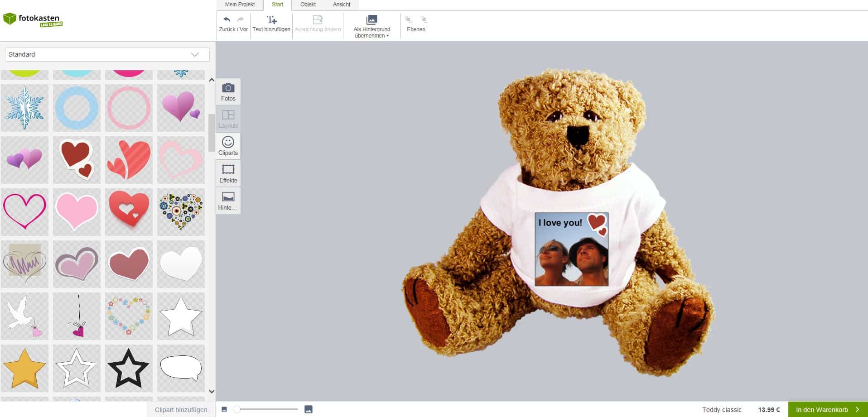Open the Fotos panel
The height and width of the screenshot is (417, 868).
[228, 92]
